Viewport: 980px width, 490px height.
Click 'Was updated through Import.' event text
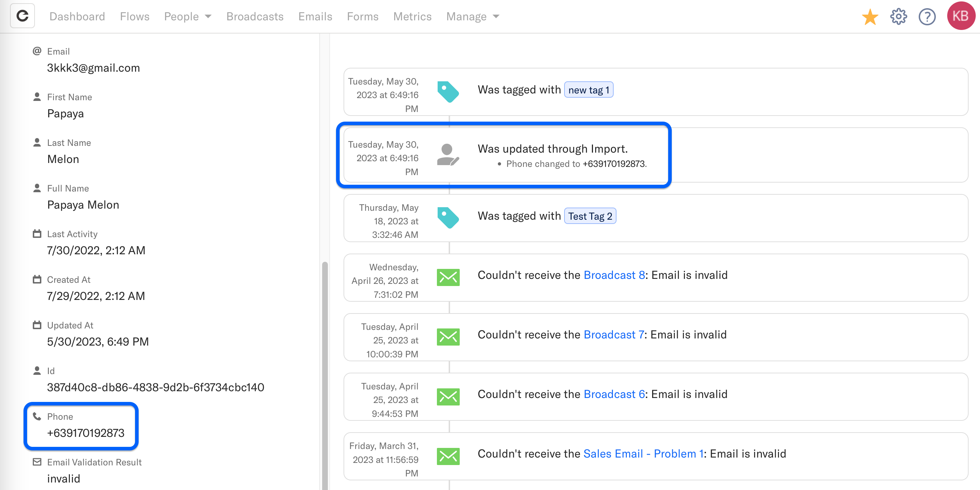(x=553, y=148)
